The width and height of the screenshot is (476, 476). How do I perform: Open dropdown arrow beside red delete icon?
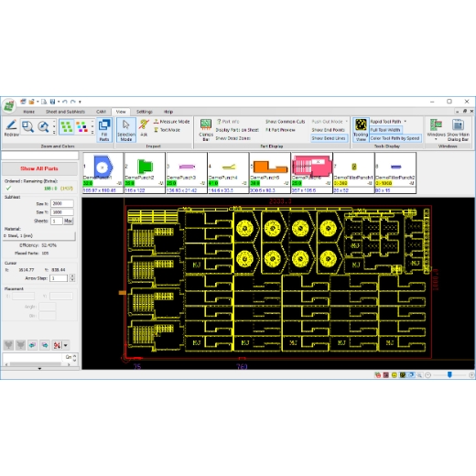tap(66, 345)
